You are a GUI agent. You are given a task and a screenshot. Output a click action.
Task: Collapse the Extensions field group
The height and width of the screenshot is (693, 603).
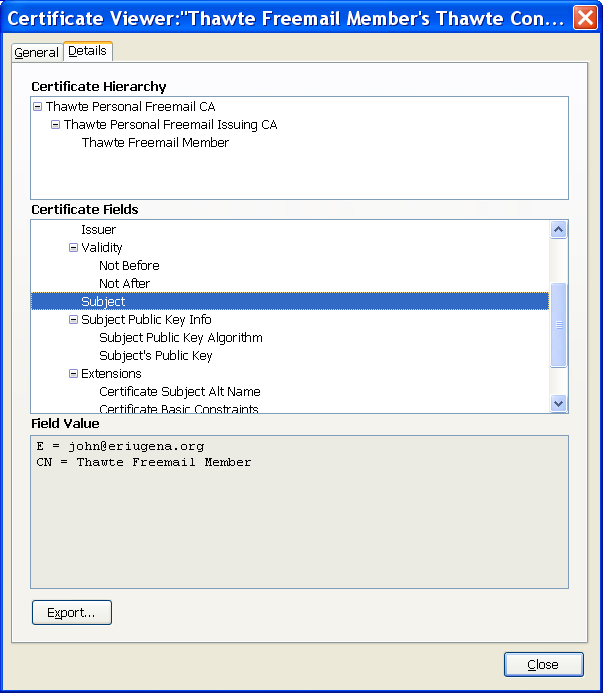(73, 373)
